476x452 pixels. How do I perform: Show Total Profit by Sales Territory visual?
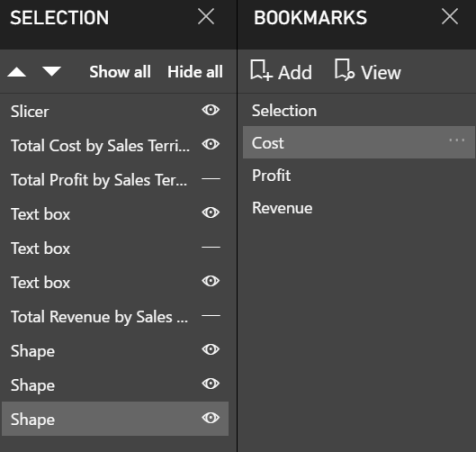click(211, 179)
